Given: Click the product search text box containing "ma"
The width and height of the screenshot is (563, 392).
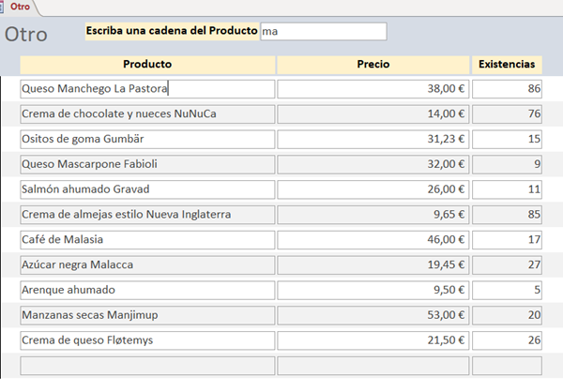Looking at the screenshot, I should [323, 32].
